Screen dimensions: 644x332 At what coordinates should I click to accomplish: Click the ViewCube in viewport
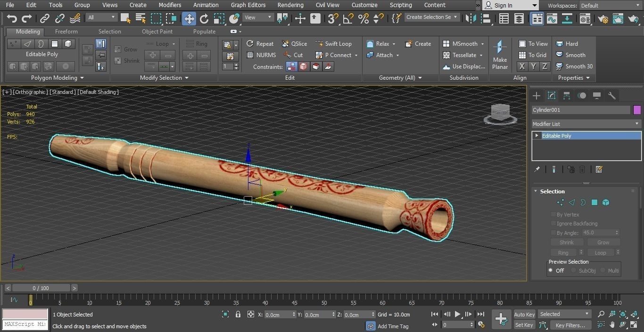coord(500,114)
